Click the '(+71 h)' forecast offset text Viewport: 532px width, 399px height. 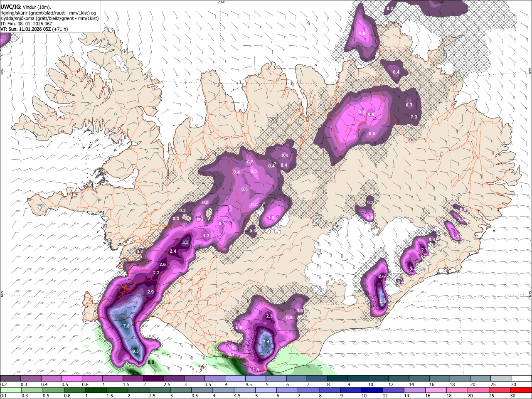[59, 29]
